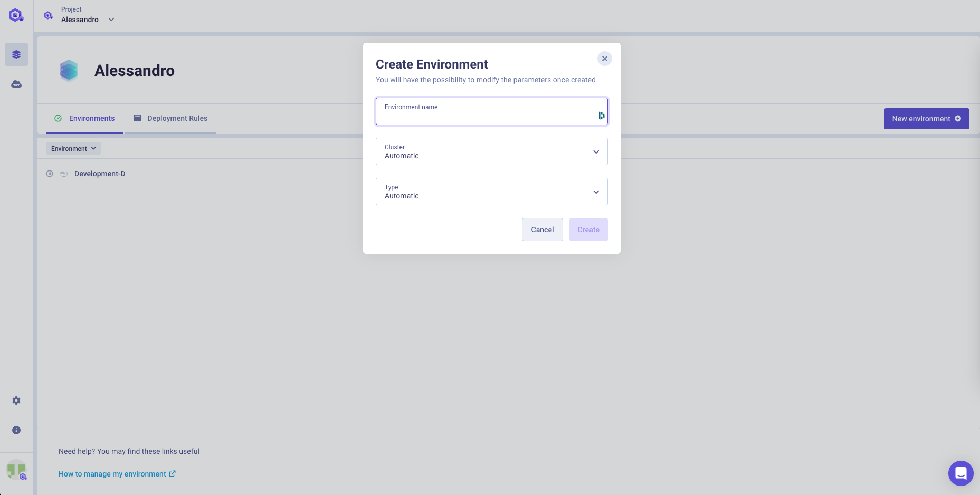
Task: Click the Cancel button
Action: point(543,230)
